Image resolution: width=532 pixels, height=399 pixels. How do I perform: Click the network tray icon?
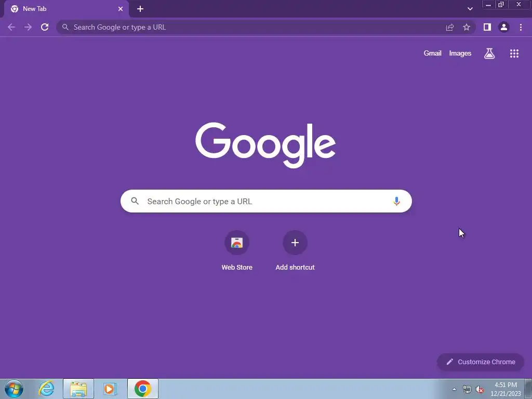pyautogui.click(x=467, y=390)
